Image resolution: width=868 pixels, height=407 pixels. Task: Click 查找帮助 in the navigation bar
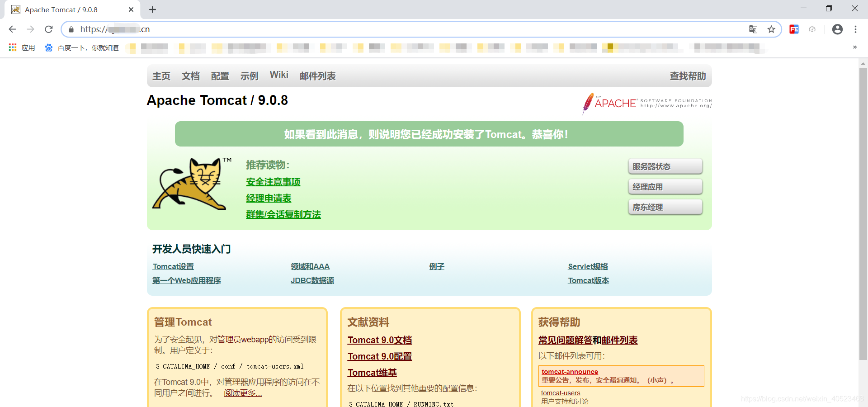tap(688, 76)
